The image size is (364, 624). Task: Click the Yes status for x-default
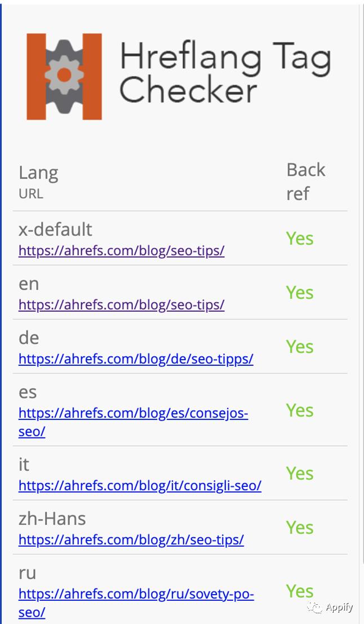[299, 238]
